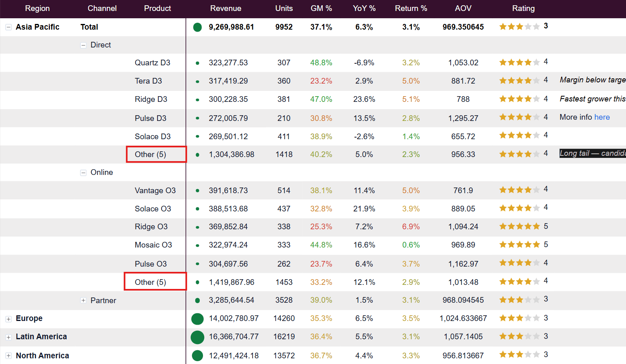This screenshot has width=626, height=364.
Task: Sort by the Region column header
Action: click(x=37, y=9)
